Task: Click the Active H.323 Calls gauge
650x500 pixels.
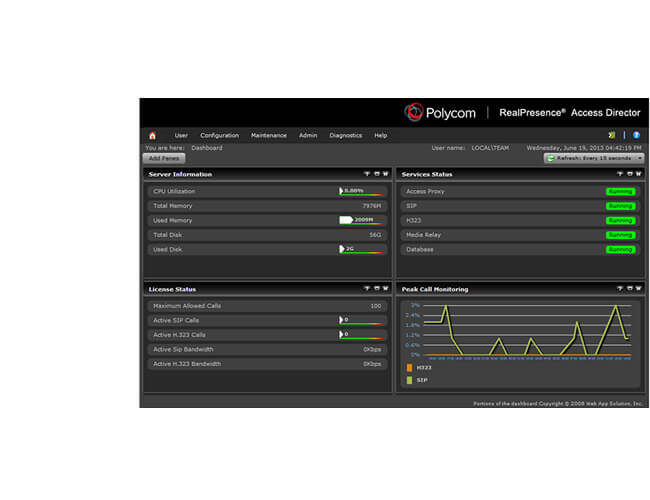Action: coord(361,335)
